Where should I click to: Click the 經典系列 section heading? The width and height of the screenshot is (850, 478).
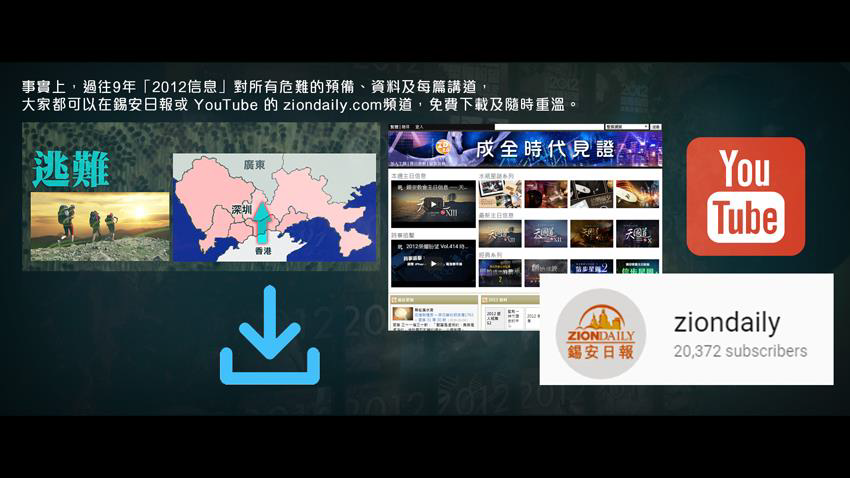pyautogui.click(x=490, y=254)
